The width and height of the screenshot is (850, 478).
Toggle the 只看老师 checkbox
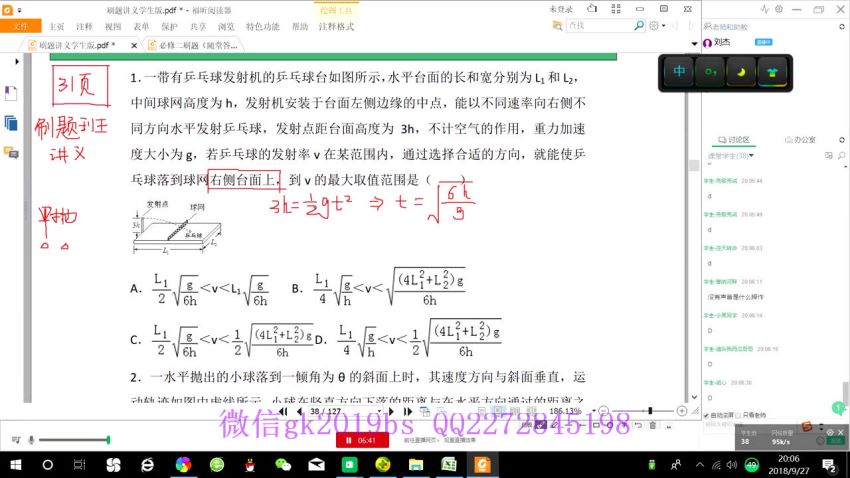pyautogui.click(x=738, y=415)
